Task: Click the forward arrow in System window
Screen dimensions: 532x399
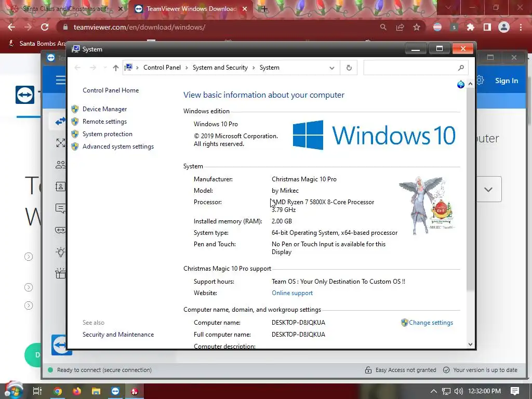Action: point(92,68)
